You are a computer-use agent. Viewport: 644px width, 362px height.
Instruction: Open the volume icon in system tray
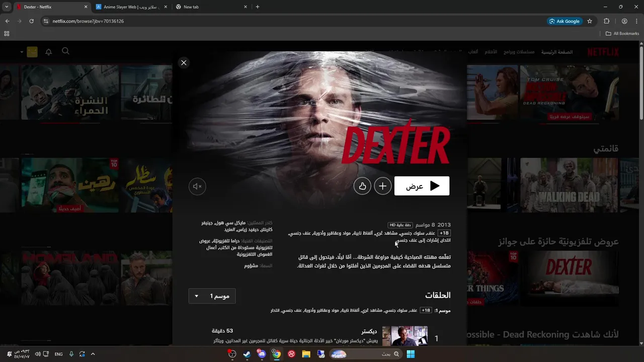38,354
